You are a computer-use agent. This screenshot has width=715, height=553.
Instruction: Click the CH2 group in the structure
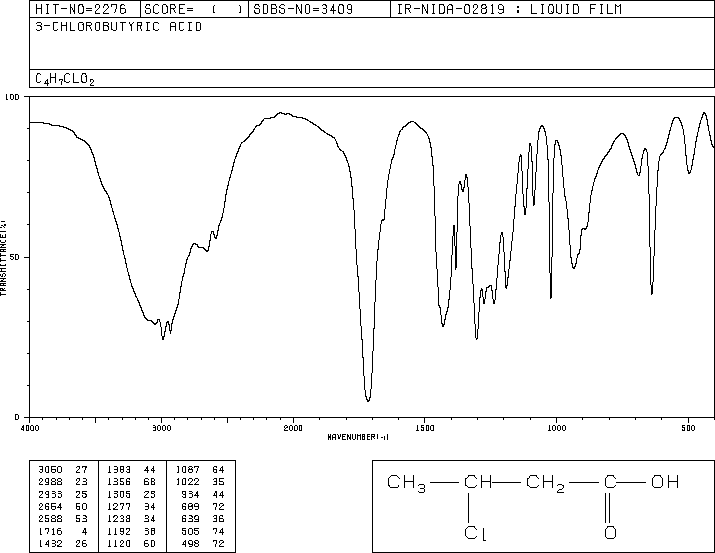tap(545, 483)
